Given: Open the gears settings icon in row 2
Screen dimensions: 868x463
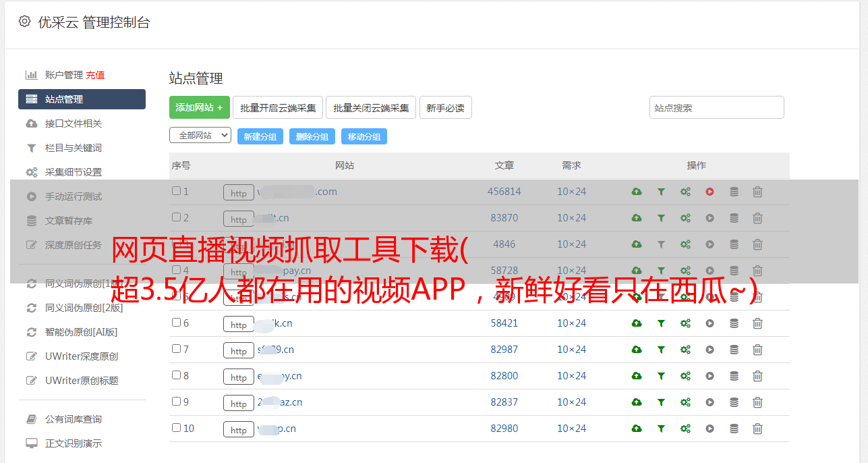Looking at the screenshot, I should pyautogui.click(x=685, y=218).
